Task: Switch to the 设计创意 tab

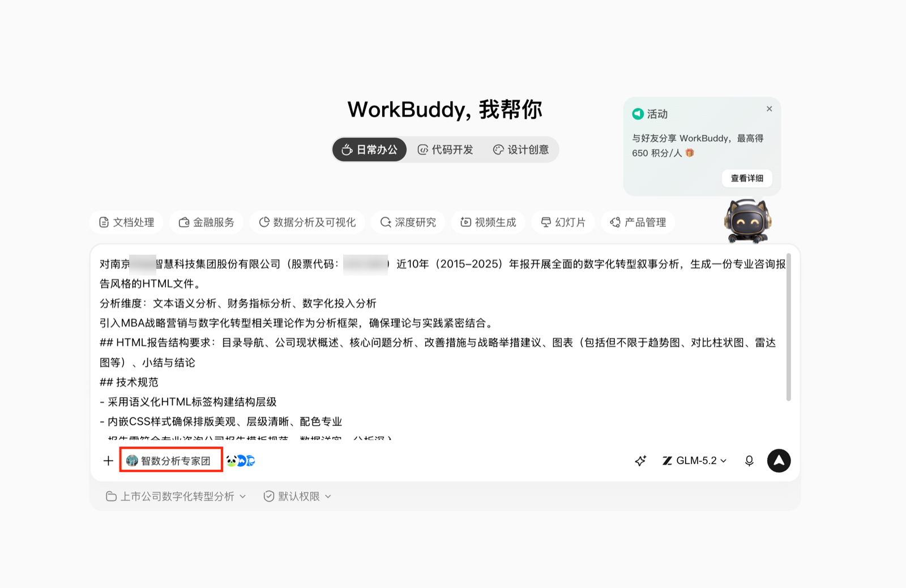Action: (520, 149)
